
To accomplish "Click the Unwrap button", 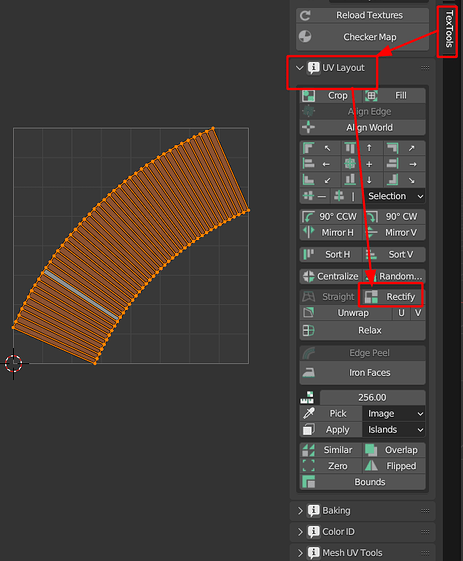I will click(x=346, y=313).
